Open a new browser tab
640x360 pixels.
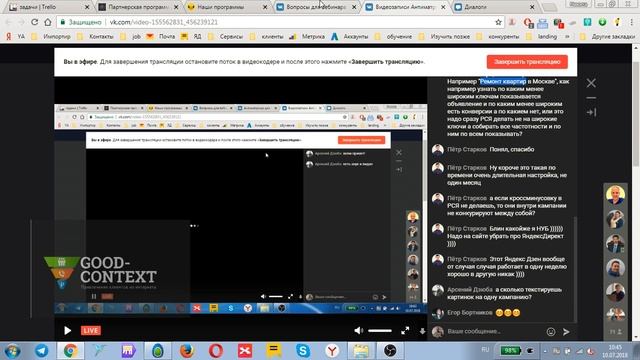point(550,7)
